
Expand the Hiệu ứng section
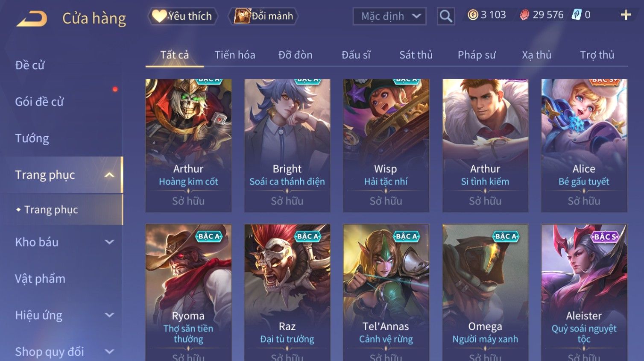[109, 315]
